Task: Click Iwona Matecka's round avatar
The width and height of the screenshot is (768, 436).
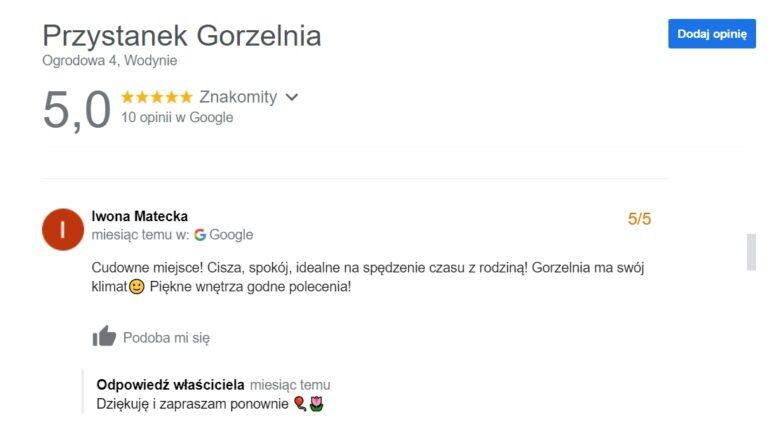Action: pos(62,229)
